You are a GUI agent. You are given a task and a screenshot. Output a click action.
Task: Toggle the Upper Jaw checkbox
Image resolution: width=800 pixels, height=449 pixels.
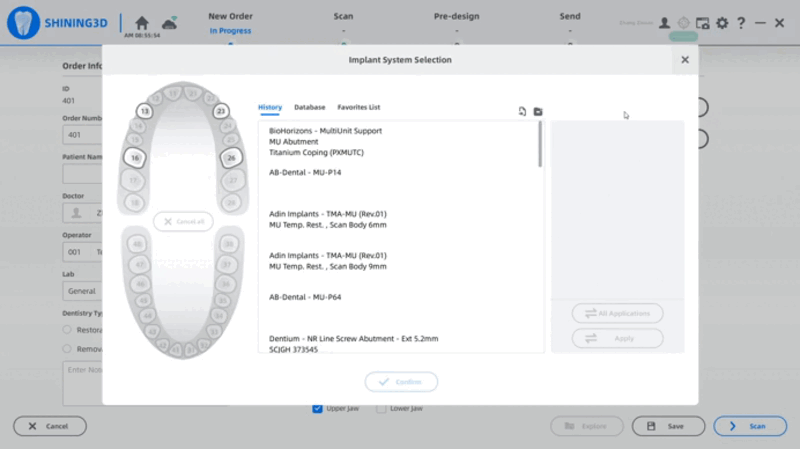point(317,408)
